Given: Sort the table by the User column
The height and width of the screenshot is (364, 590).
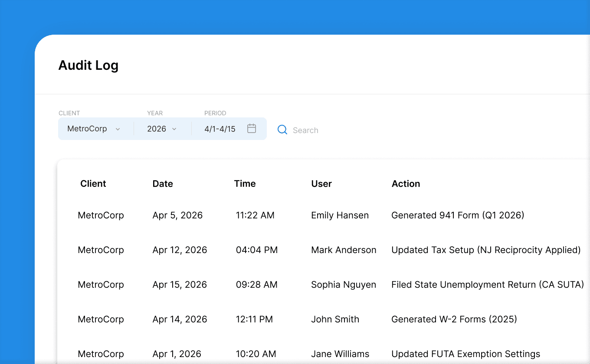Looking at the screenshot, I should click(321, 184).
